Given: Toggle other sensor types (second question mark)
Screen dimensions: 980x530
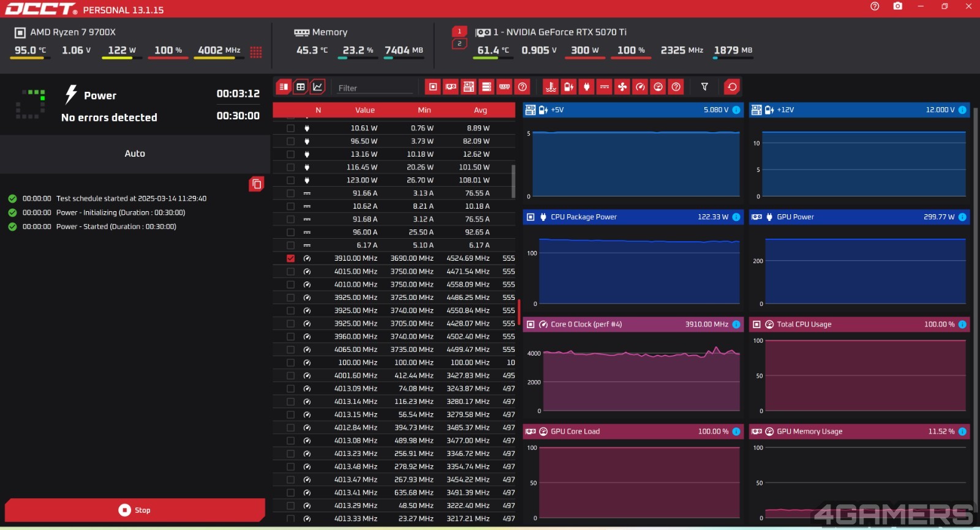Looking at the screenshot, I should pos(676,87).
